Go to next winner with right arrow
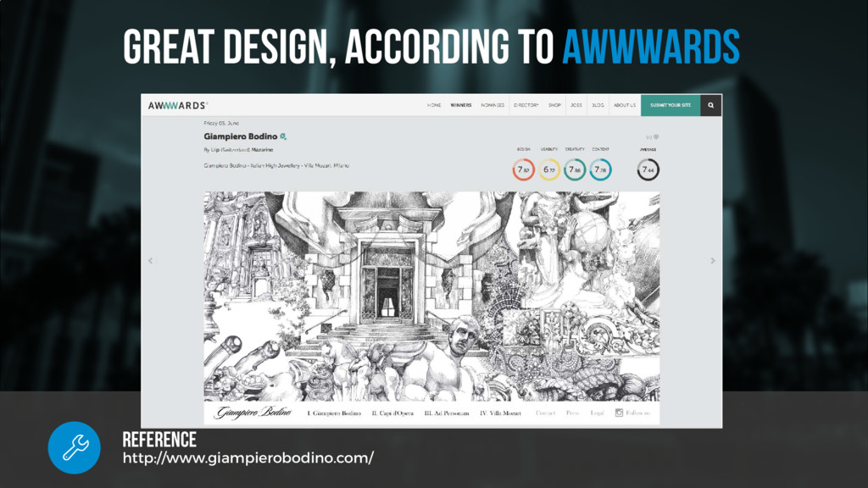 [x=713, y=261]
